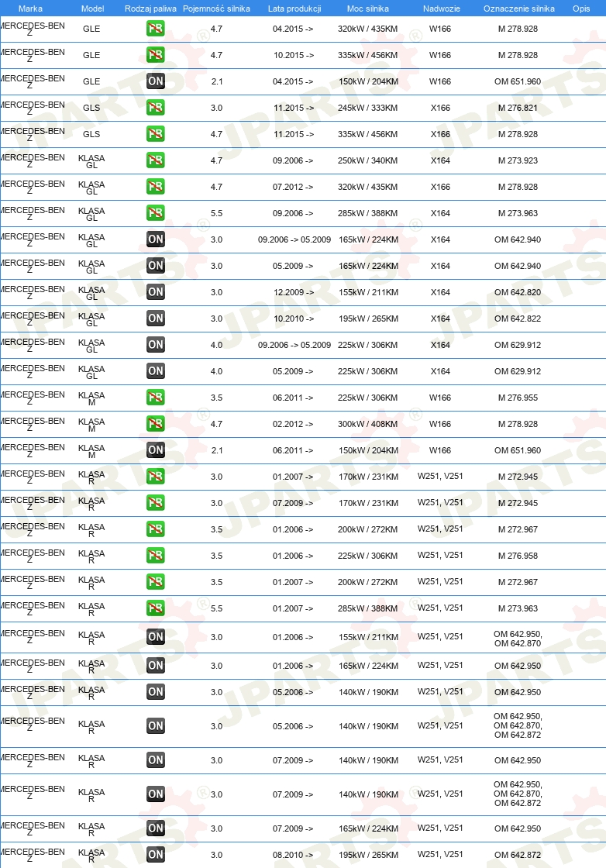The width and height of the screenshot is (606, 868).
Task: Click the Pojemność silnika column header
Action: click(216, 9)
